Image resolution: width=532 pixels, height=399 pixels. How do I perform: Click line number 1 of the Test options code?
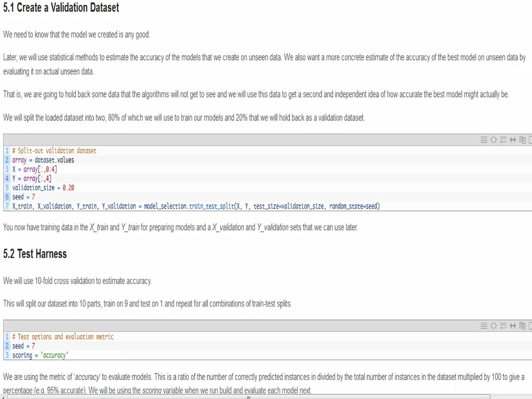7,337
